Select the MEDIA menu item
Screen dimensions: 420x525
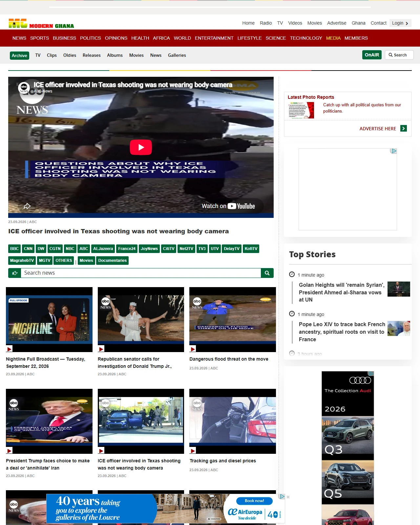[333, 38]
